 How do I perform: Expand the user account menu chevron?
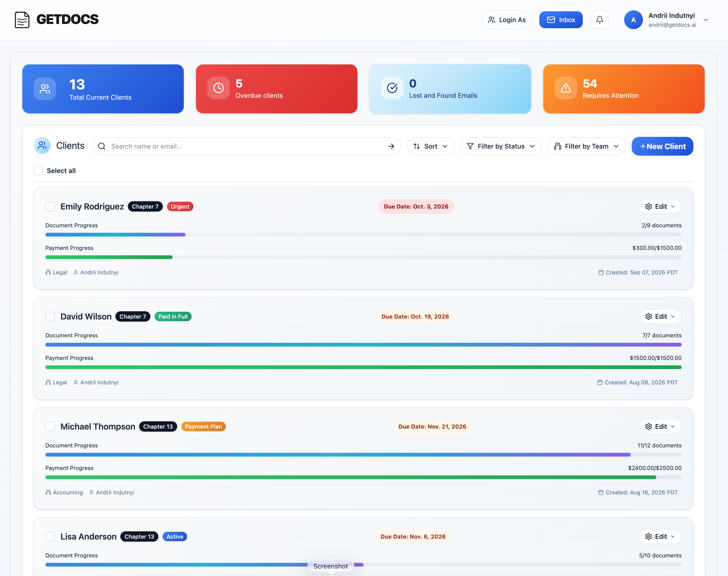point(705,20)
